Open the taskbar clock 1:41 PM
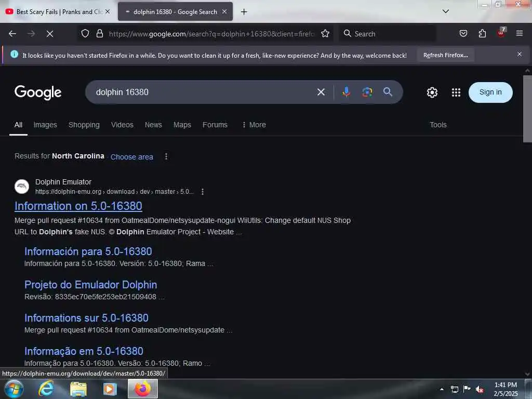 (x=506, y=389)
